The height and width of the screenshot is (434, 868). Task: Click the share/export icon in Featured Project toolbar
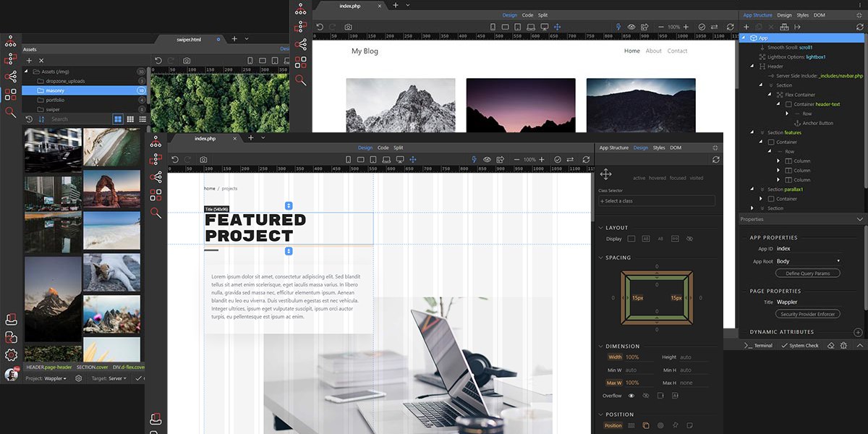tap(500, 159)
